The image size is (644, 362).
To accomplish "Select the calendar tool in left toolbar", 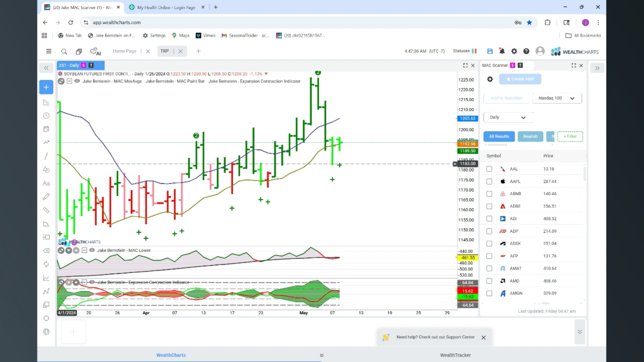I will [46, 129].
